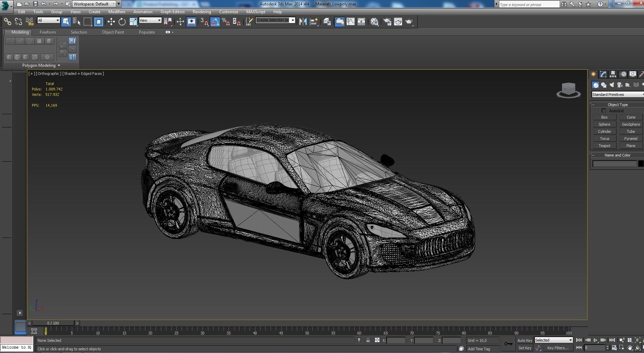Screen dimensions: 644x353
Task: Toggle Keyboard Shortcut Override button
Action: (191, 22)
